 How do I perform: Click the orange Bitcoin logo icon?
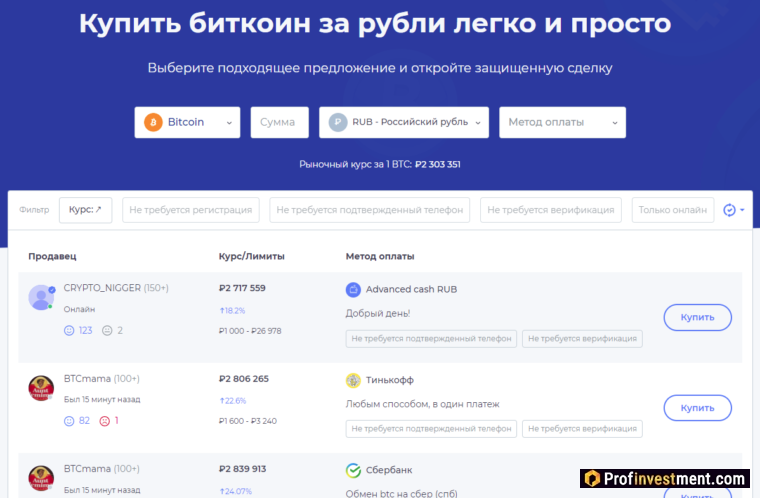click(x=153, y=122)
